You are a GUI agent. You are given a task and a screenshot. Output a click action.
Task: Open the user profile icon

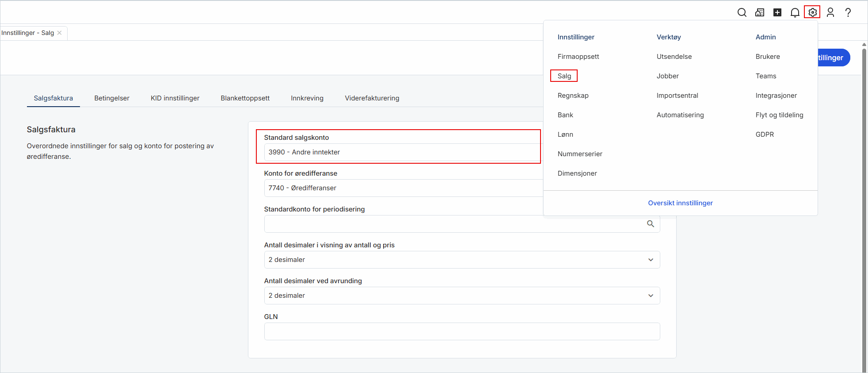(x=830, y=12)
